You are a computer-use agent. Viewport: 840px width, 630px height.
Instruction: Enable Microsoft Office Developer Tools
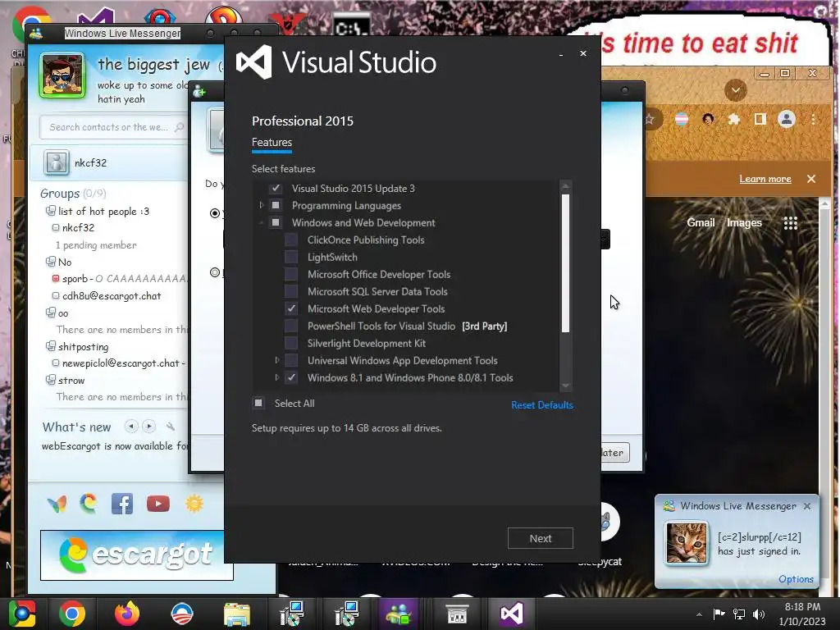click(291, 274)
